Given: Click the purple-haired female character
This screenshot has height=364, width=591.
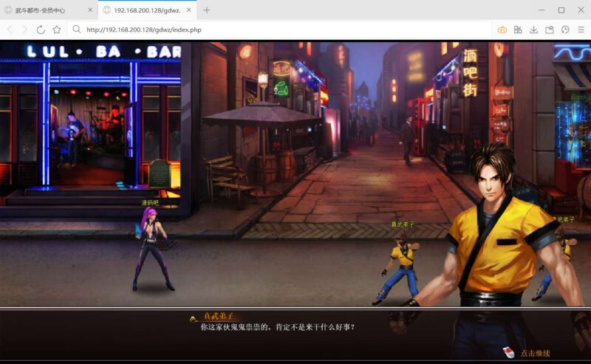Looking at the screenshot, I should tap(153, 249).
